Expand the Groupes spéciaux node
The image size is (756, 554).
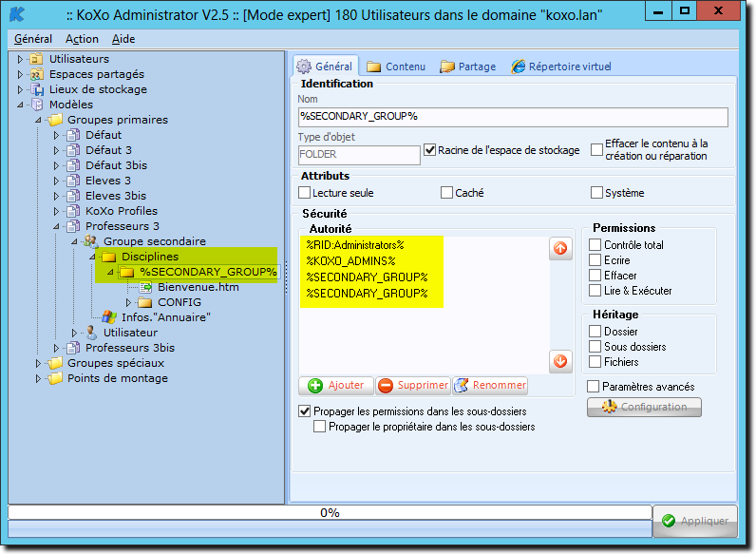(x=38, y=363)
